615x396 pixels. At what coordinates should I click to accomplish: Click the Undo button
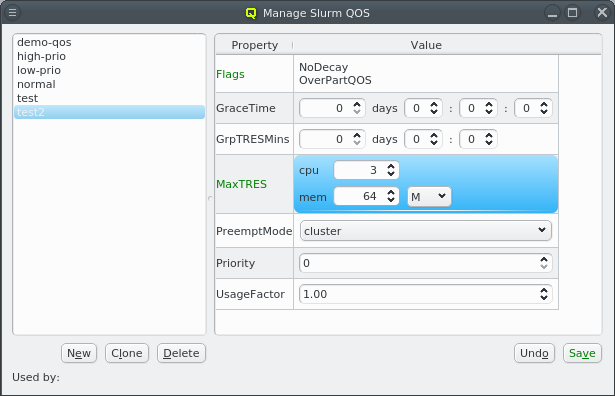click(x=534, y=353)
